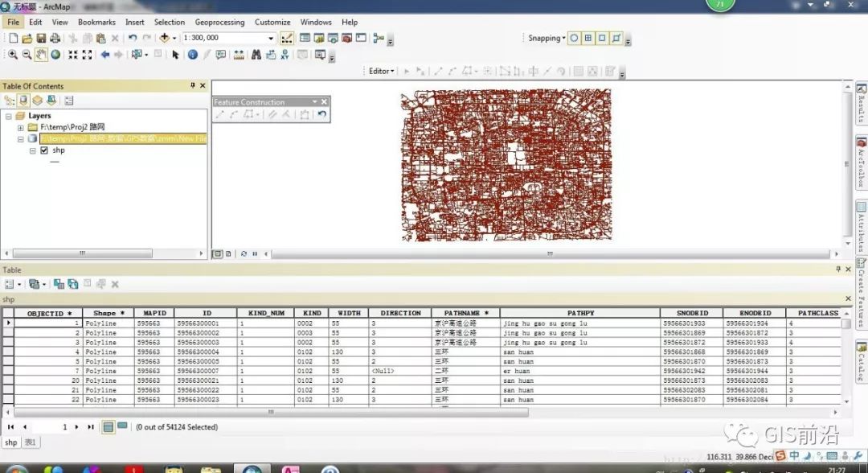Jump to the first record in table
The image size is (868, 473).
10,427
